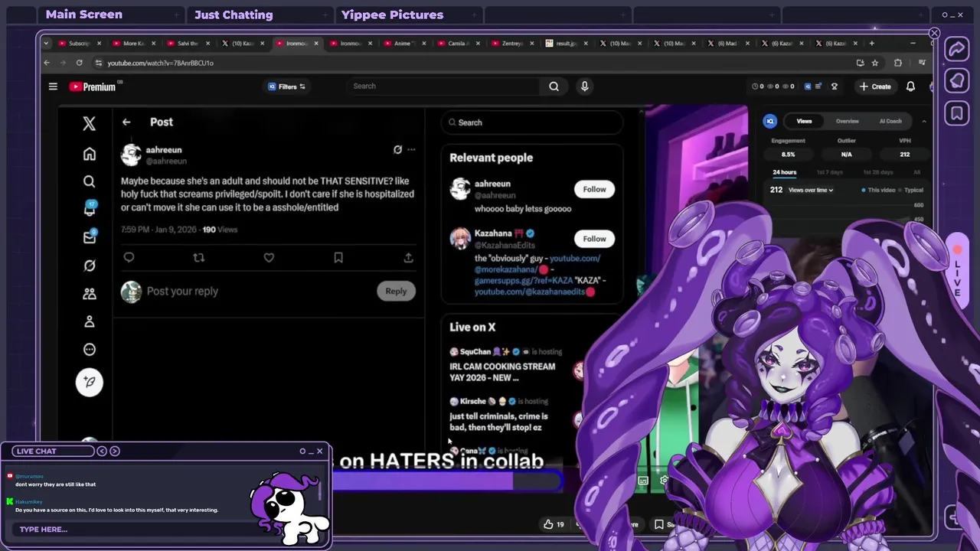The image size is (980, 551).
Task: Toggle Typical legend series
Action: 911,190
